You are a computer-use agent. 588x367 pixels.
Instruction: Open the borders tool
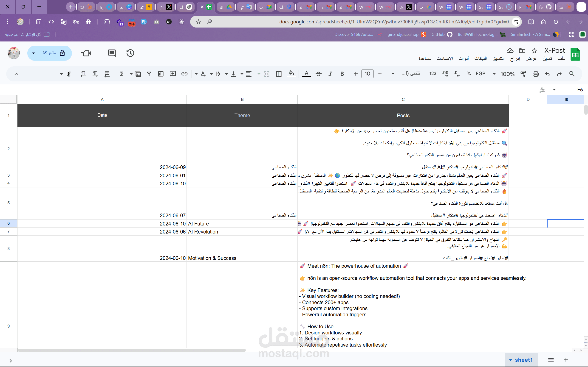[x=279, y=74]
